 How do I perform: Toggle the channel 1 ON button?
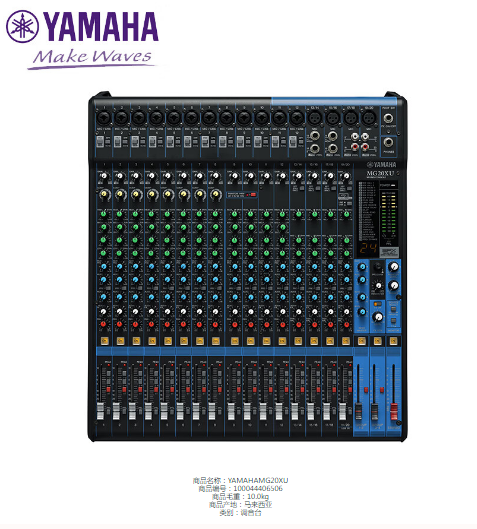(105, 341)
